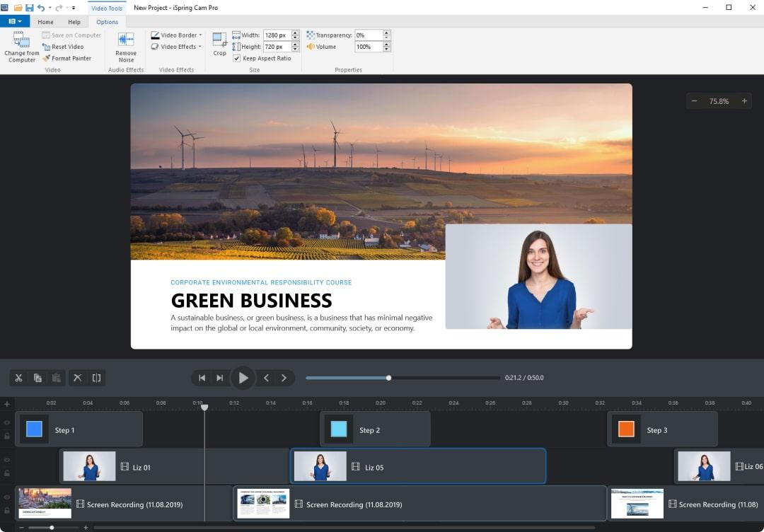
Task: Click the playback progress slider handle
Action: click(x=388, y=378)
